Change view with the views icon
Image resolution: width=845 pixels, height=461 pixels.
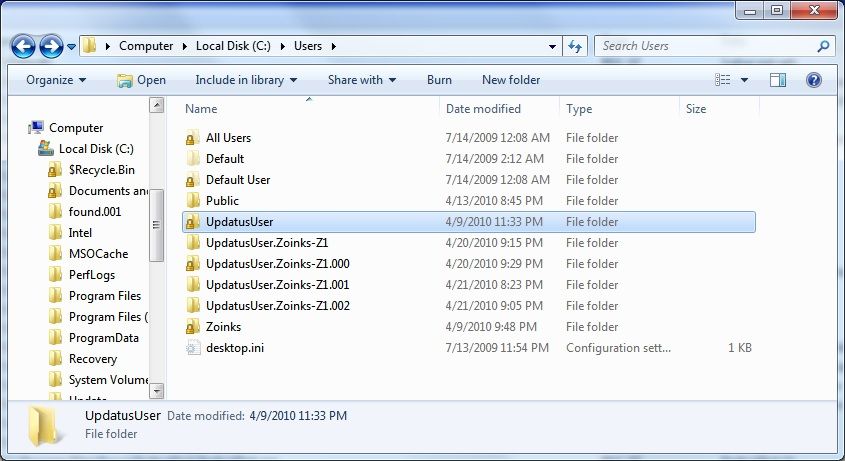coord(723,80)
